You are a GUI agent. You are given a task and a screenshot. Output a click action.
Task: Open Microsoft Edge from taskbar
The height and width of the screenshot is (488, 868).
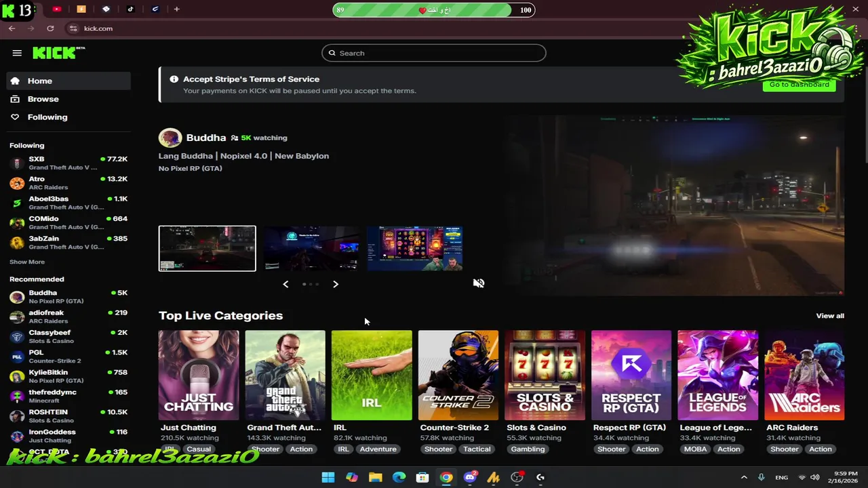click(399, 477)
